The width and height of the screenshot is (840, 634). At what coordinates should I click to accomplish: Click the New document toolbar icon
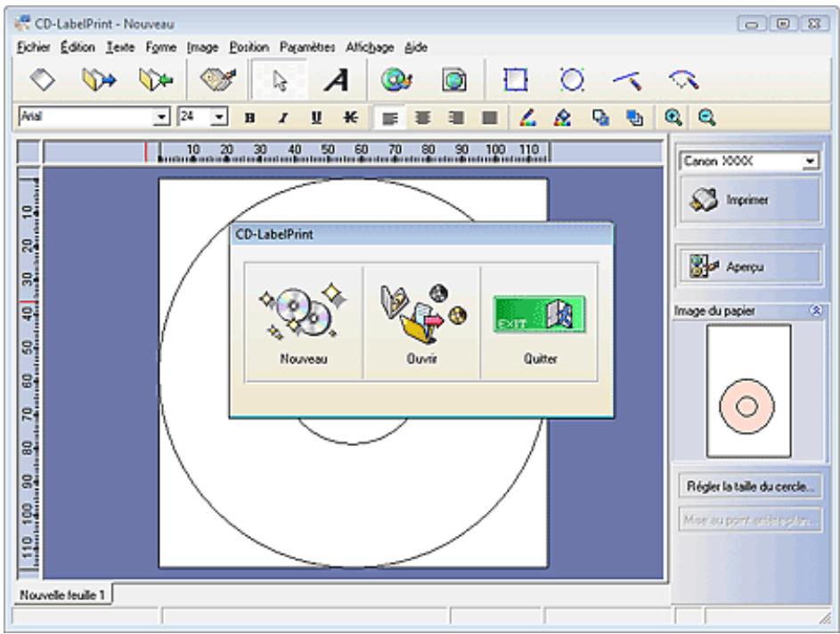pos(43,80)
